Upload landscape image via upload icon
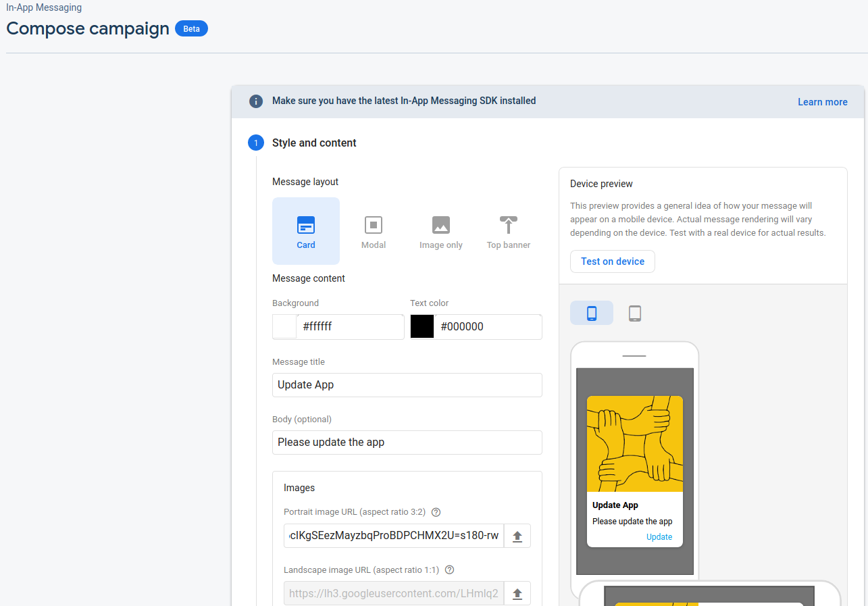 (x=517, y=594)
